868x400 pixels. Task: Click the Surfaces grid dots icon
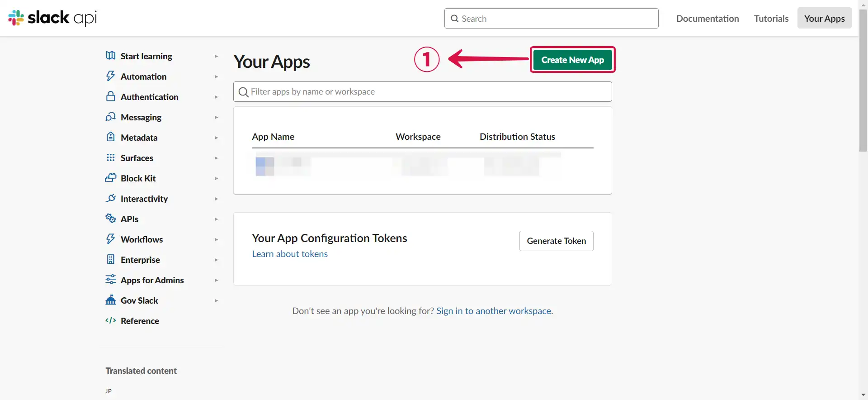[x=110, y=157]
